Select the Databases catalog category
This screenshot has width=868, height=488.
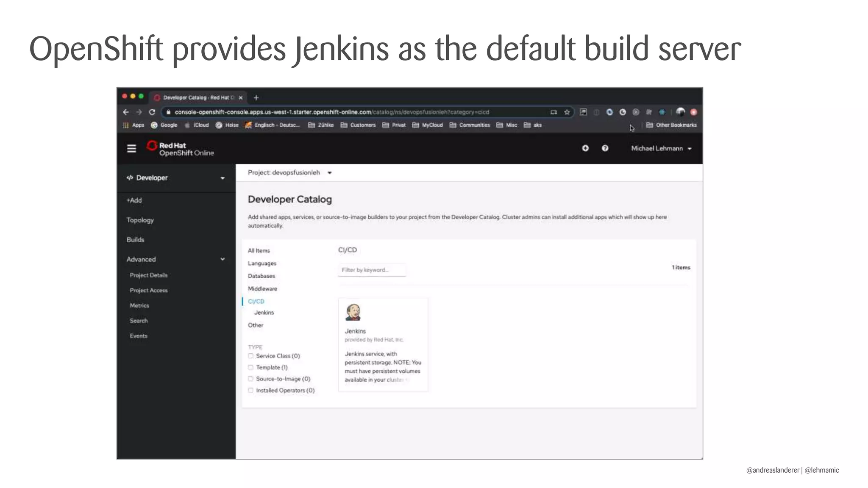[261, 276]
